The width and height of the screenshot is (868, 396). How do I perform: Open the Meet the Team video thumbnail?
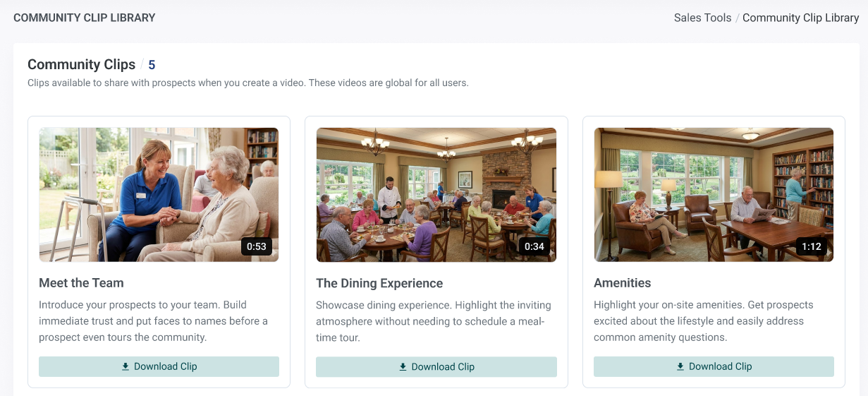pos(159,195)
